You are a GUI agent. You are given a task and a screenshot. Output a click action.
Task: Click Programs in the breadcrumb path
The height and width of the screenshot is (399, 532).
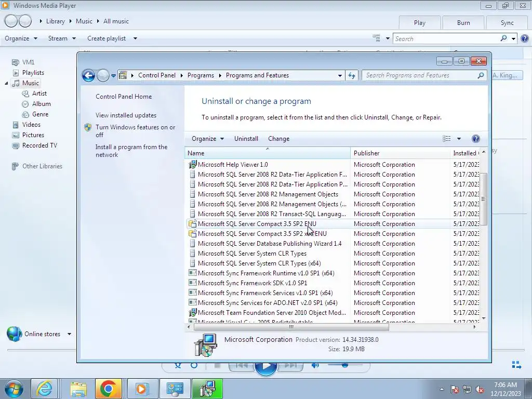[201, 75]
